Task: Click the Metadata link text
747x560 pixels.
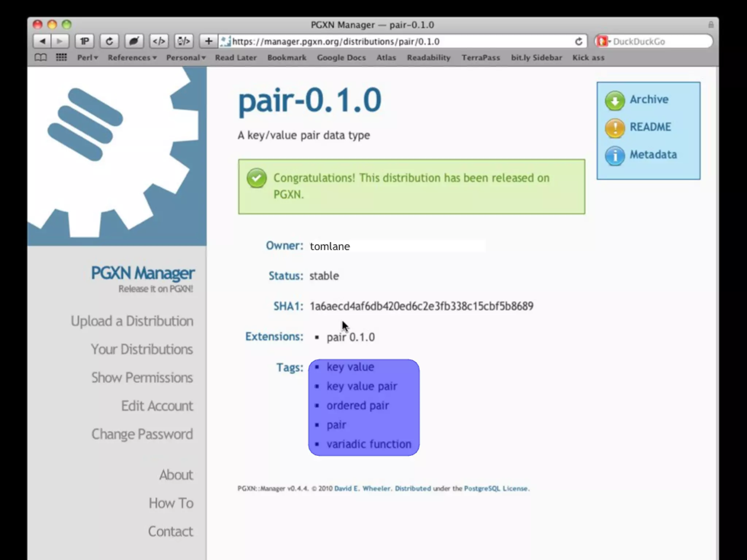Action: [653, 155]
